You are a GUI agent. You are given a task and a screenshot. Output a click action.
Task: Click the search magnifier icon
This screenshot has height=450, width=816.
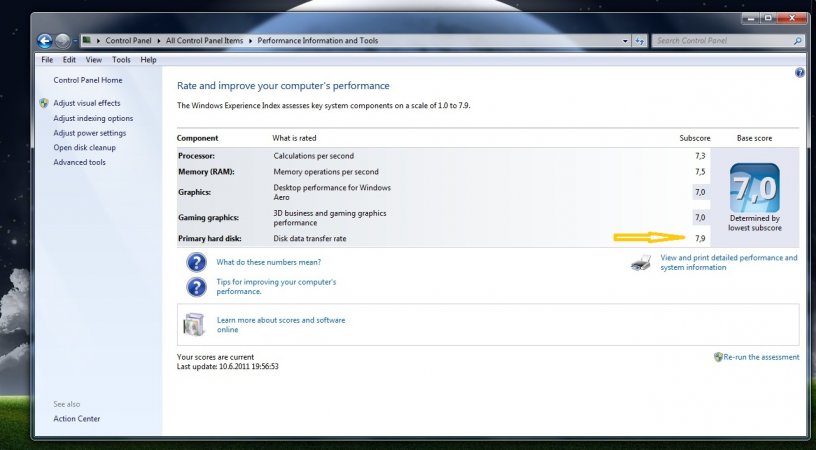coord(798,41)
